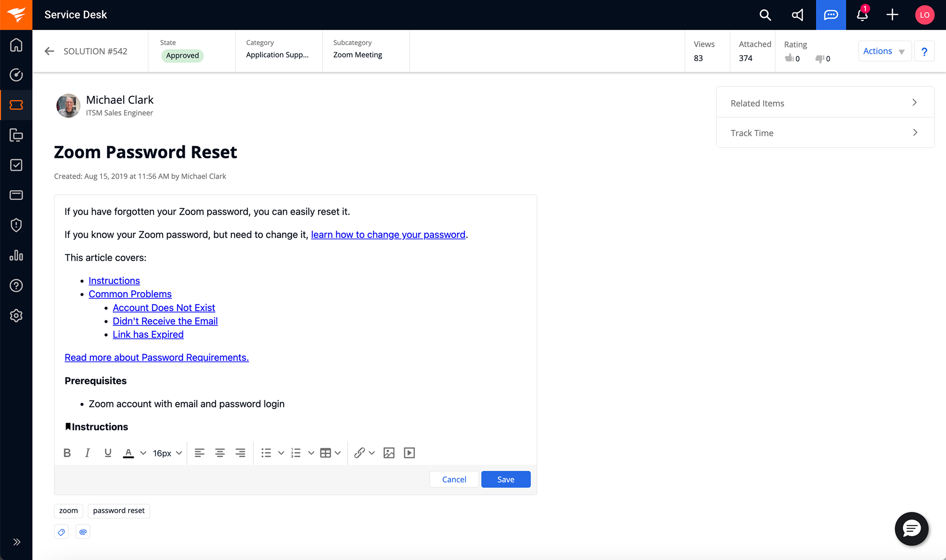Cancel editing the solution
This screenshot has width=946, height=560.
click(454, 479)
